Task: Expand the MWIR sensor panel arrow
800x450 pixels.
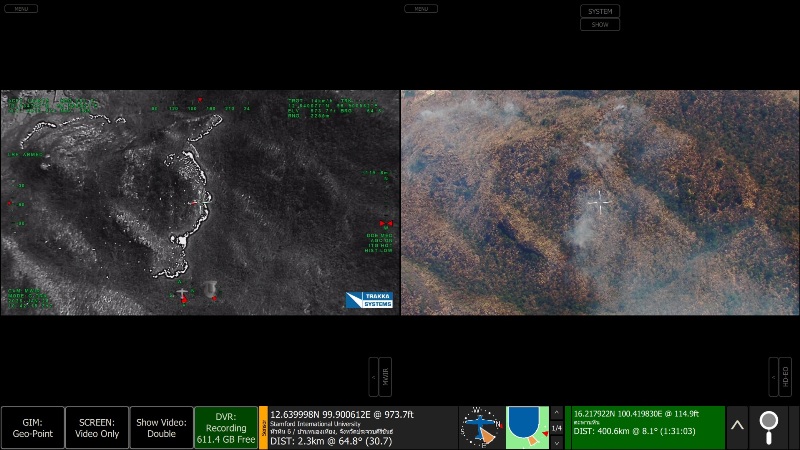Action: [x=374, y=376]
